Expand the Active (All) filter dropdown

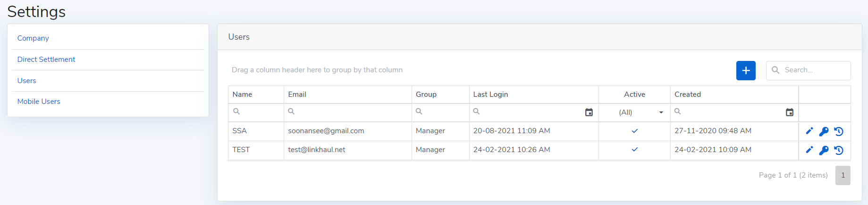[661, 112]
